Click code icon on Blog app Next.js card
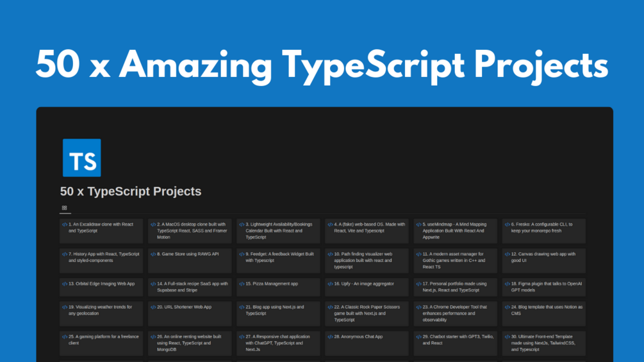Screen dimensions: 644x362 click(242, 307)
